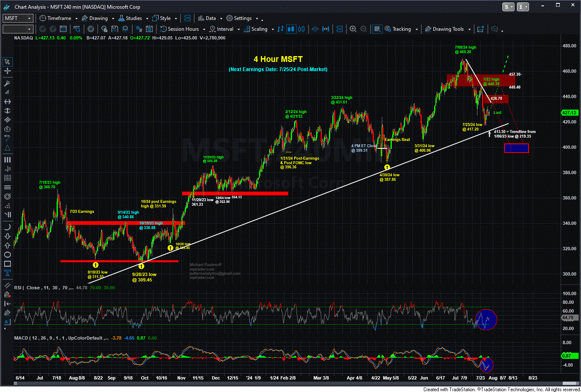Select the Pointer tool in left toolbar
Screen dimensions: 581x392
pos(8,62)
